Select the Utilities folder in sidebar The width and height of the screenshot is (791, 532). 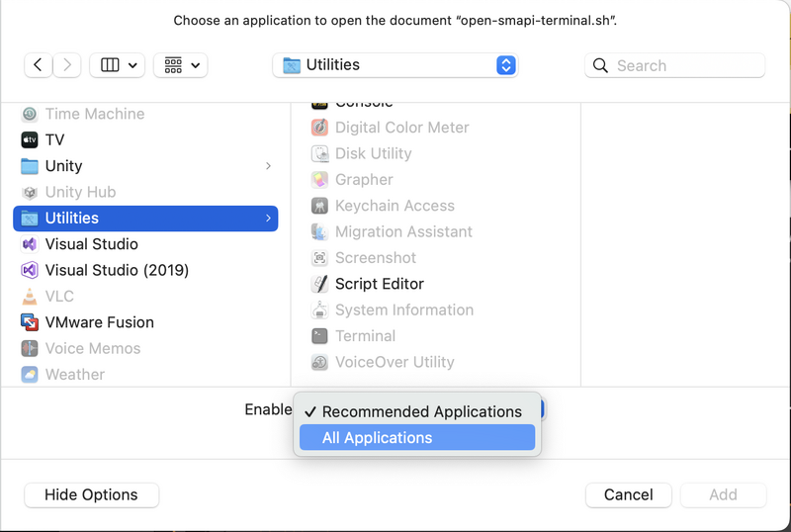pos(145,219)
